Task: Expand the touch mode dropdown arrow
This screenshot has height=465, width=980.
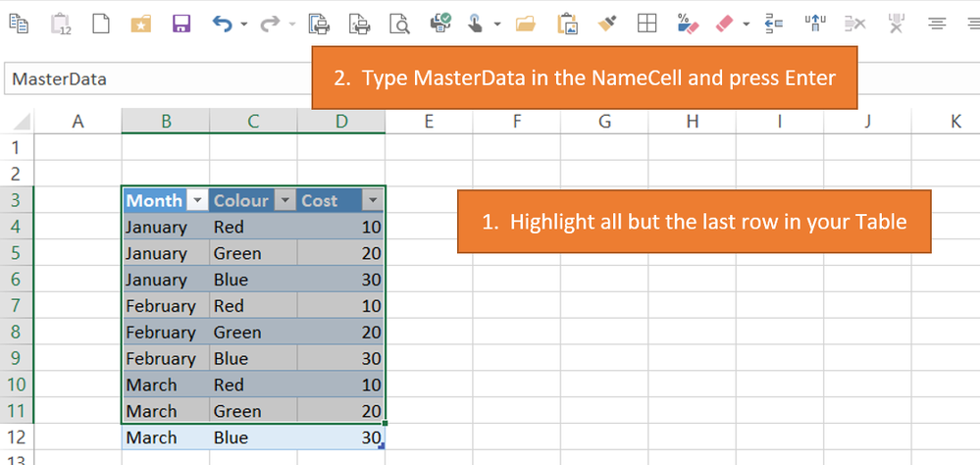Action: click(497, 25)
